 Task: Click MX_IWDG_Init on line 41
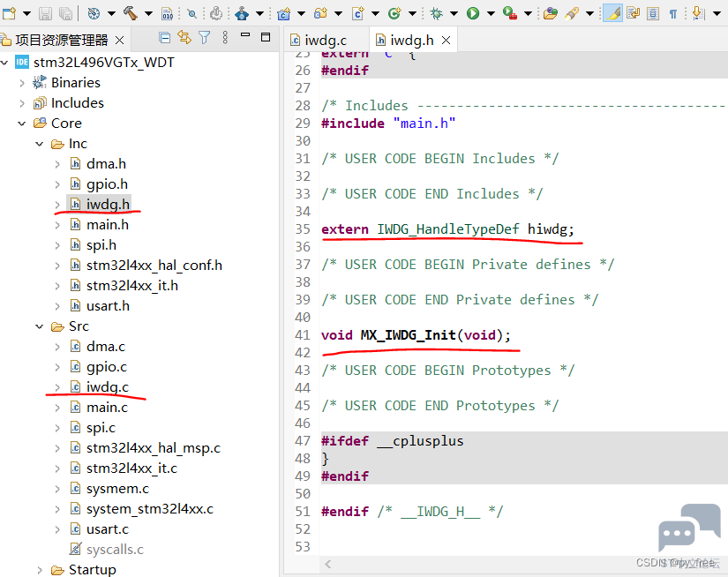(x=409, y=335)
